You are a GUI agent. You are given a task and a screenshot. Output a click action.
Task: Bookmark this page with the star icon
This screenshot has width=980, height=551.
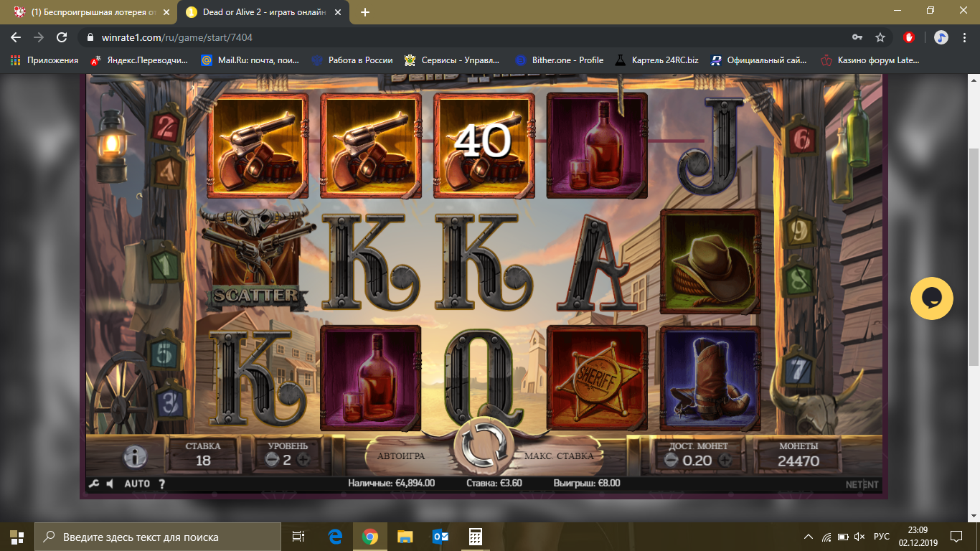[880, 37]
